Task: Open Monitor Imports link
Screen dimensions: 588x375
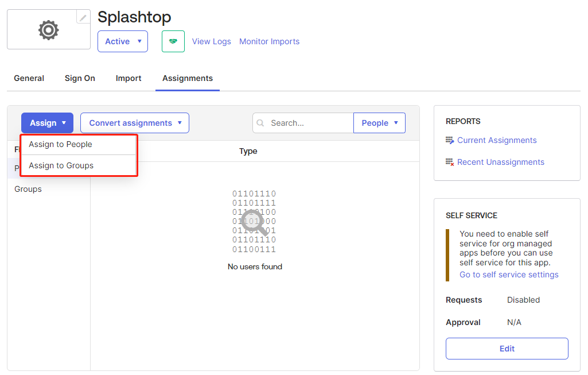Action: [269, 41]
